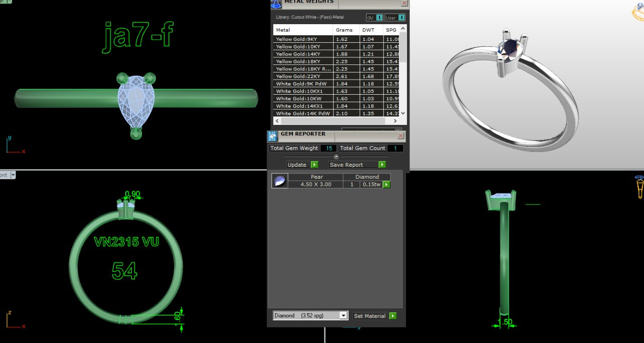Select the Yellow Gold:9KY row

point(336,39)
